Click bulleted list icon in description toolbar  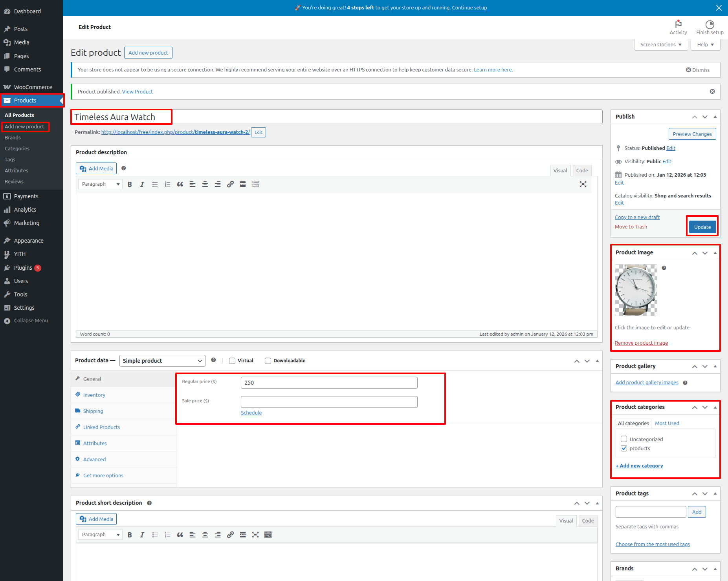pos(155,184)
